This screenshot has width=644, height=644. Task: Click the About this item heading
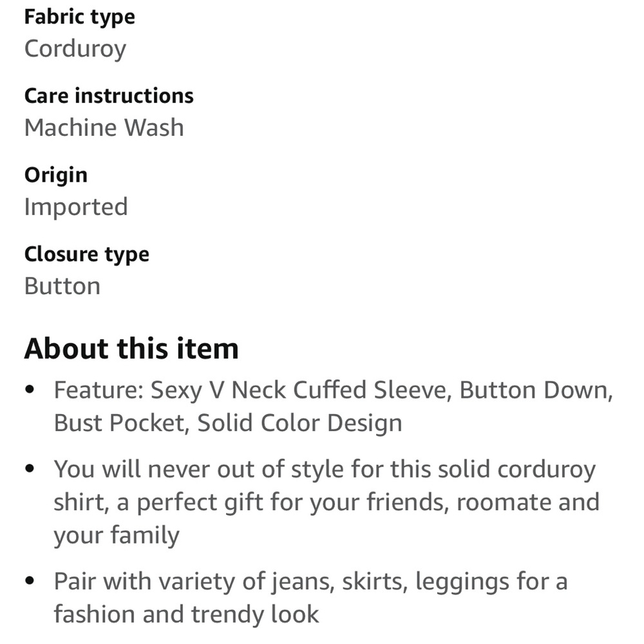click(x=131, y=348)
